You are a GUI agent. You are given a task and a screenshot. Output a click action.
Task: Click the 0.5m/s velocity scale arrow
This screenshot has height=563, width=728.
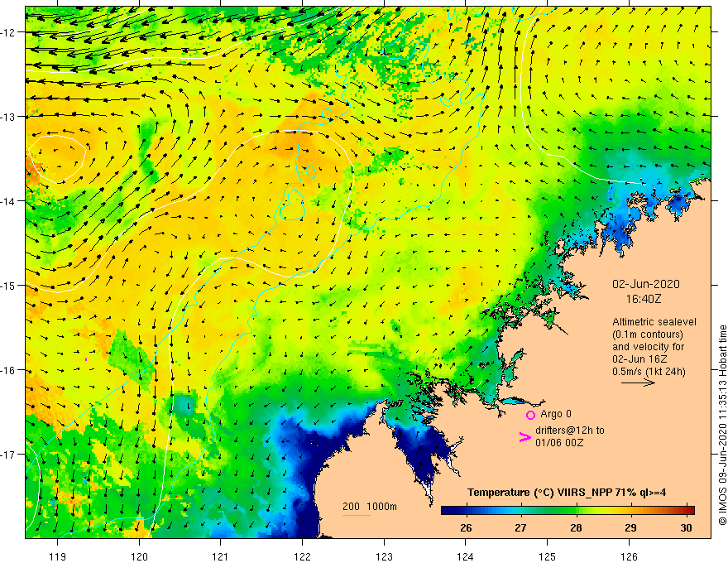(638, 383)
